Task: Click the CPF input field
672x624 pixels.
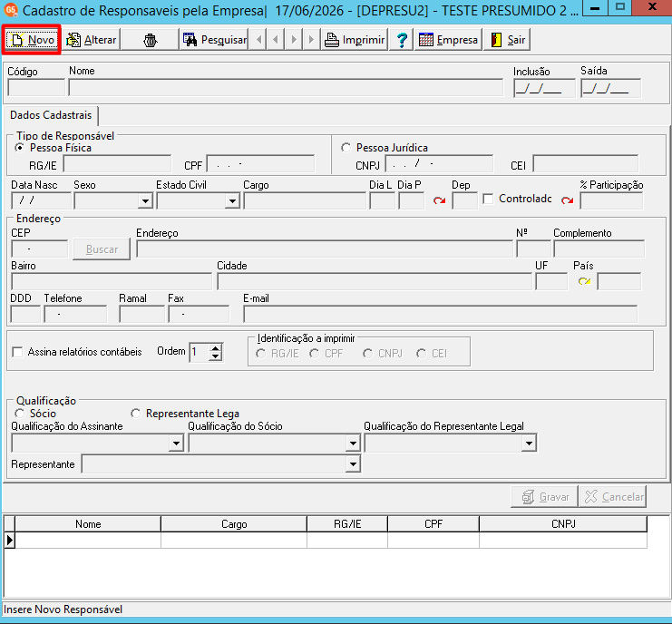Action: (x=260, y=164)
